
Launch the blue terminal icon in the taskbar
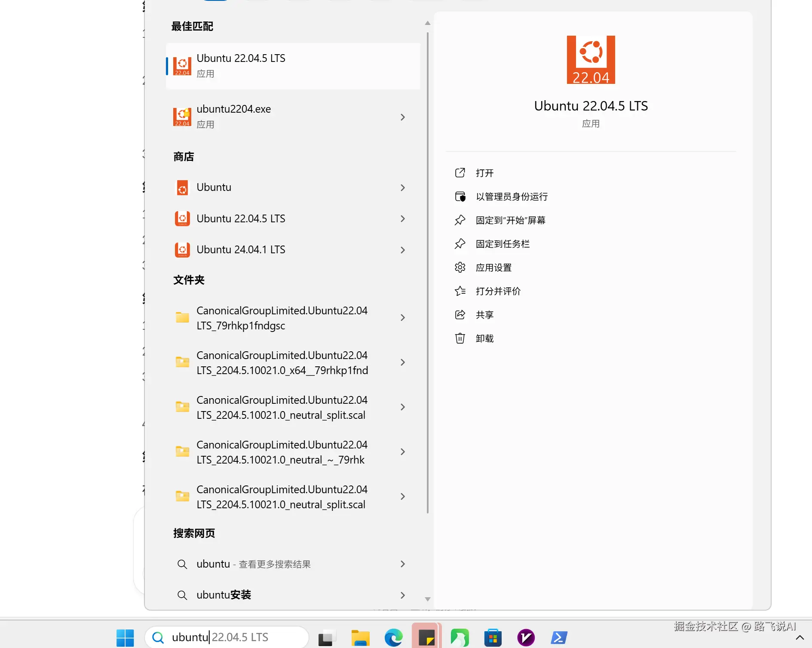pyautogui.click(x=559, y=637)
